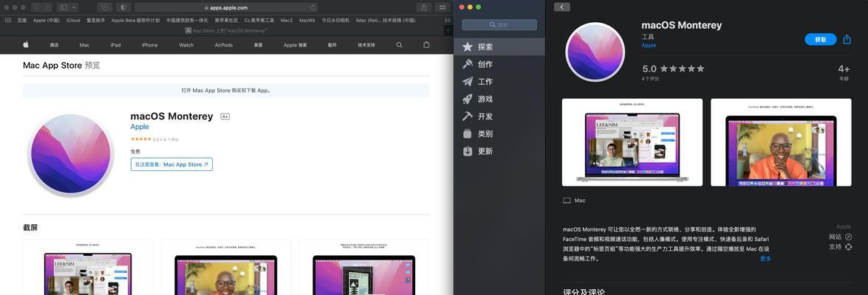Image resolution: width=868 pixels, height=295 pixels.
Task: Show Safari tab overview grid
Action: point(442,7)
